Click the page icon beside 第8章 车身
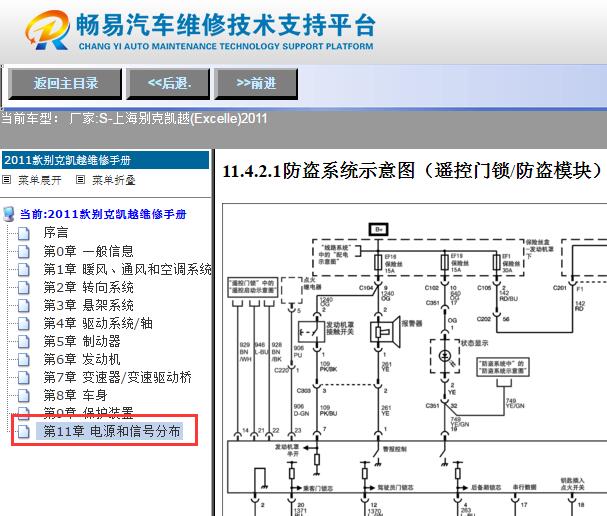The image size is (607, 516). tap(24, 396)
